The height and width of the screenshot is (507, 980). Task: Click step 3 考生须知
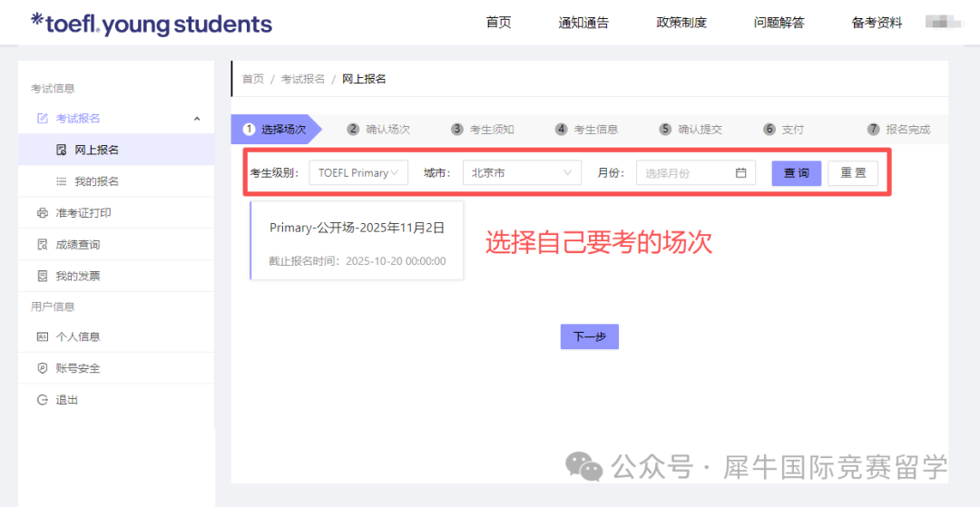point(483,130)
